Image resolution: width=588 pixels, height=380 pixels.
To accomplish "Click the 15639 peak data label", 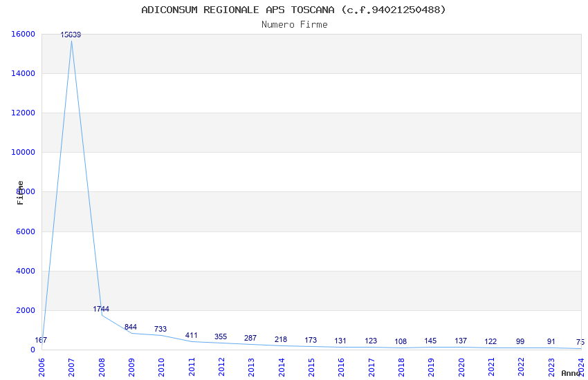I will (x=71, y=35).
